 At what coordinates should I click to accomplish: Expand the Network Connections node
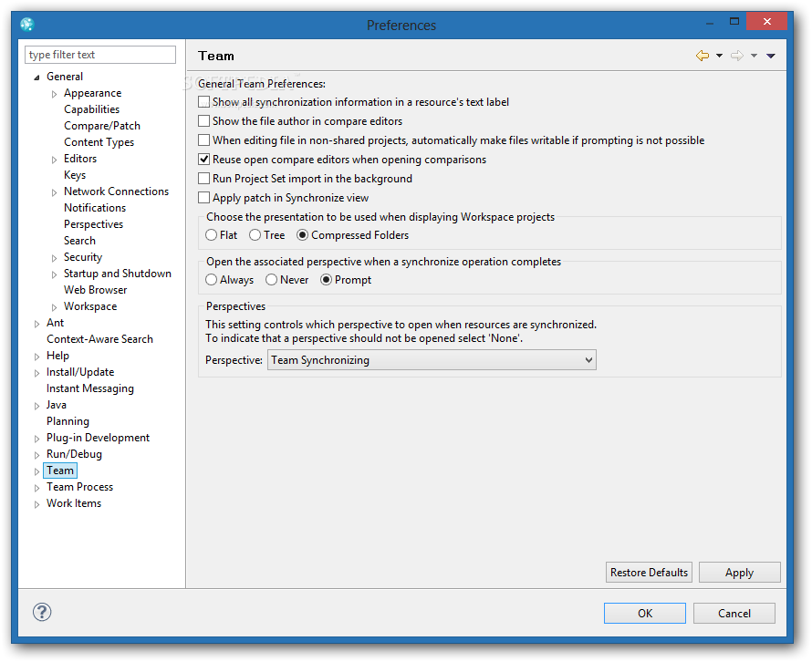tap(55, 192)
